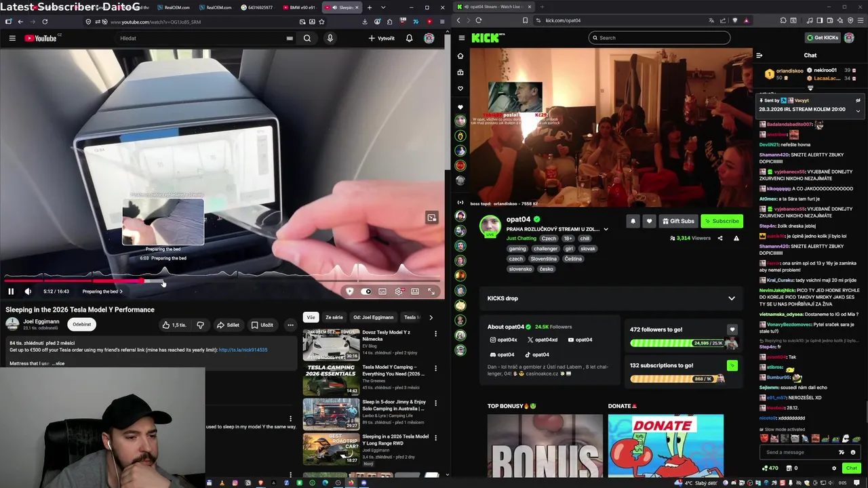
Task: Expand the stream title chevron
Action: [x=606, y=229]
